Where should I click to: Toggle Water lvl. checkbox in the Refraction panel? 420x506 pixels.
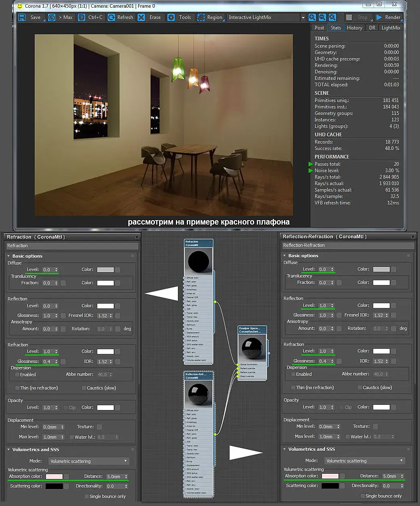point(72,437)
